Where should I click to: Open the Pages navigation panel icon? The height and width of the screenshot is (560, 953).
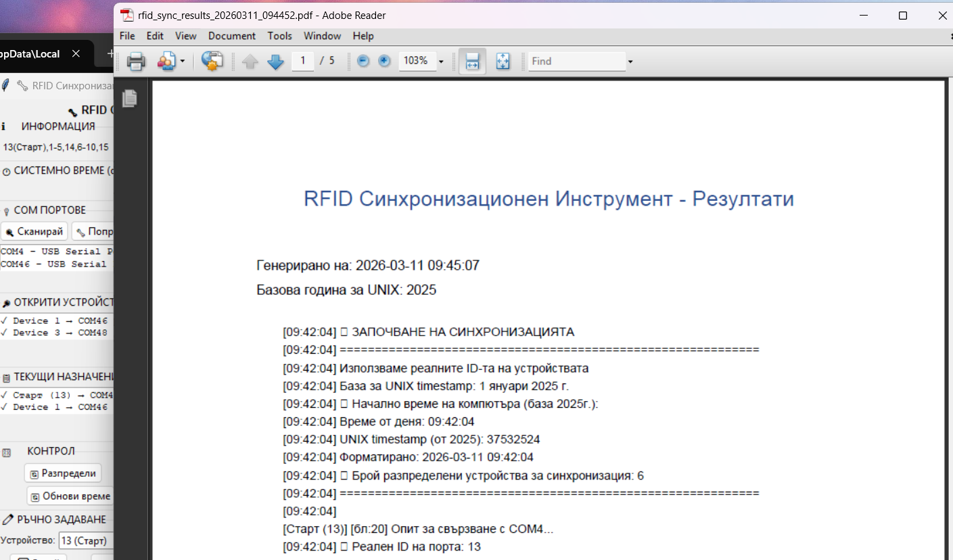[130, 99]
